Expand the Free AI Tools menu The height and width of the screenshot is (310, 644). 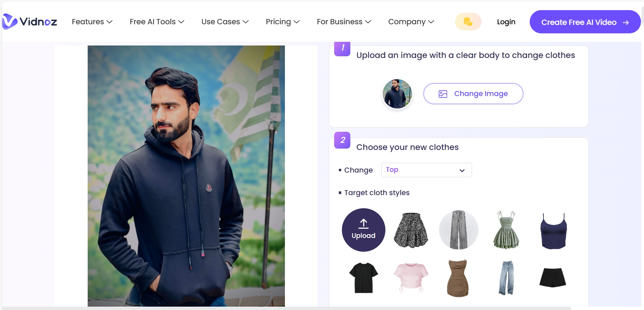tap(157, 22)
